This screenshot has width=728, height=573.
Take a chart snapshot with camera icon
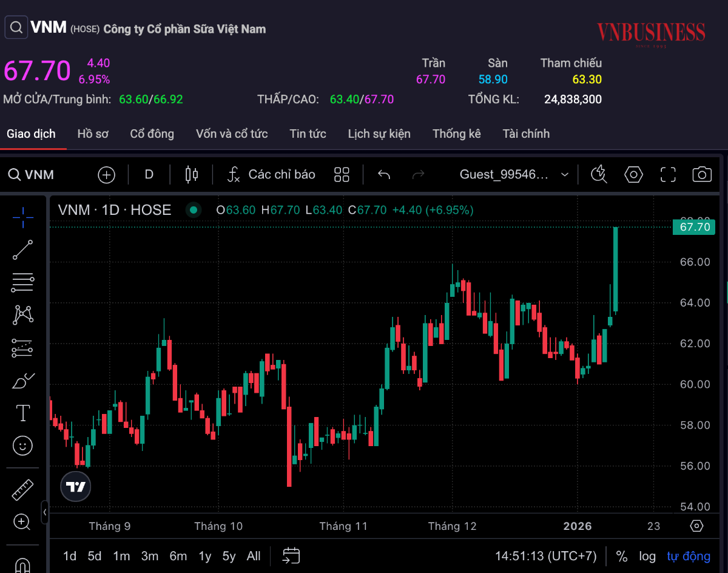tap(702, 175)
